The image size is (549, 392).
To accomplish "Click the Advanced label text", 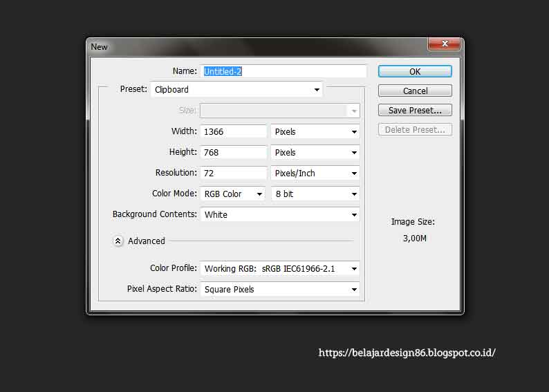I will coord(147,241).
